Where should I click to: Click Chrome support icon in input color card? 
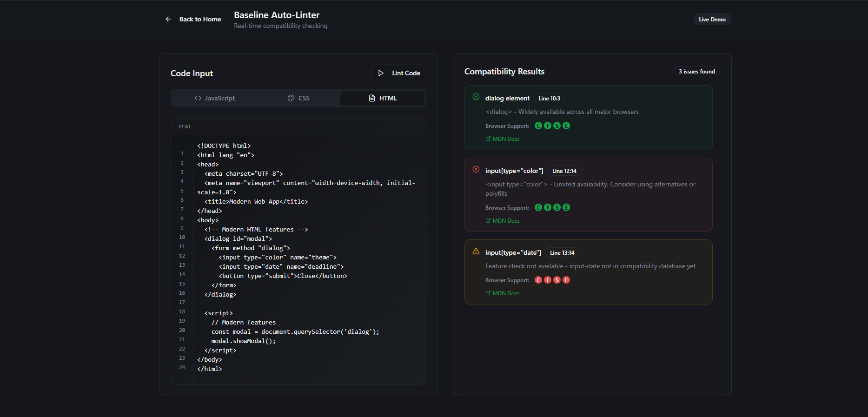[538, 207]
